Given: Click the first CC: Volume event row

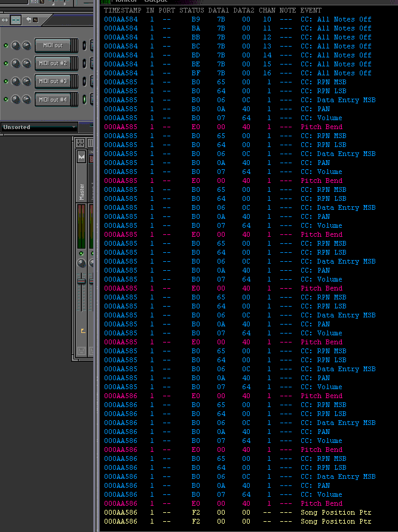Looking at the screenshot, I should [x=224, y=118].
